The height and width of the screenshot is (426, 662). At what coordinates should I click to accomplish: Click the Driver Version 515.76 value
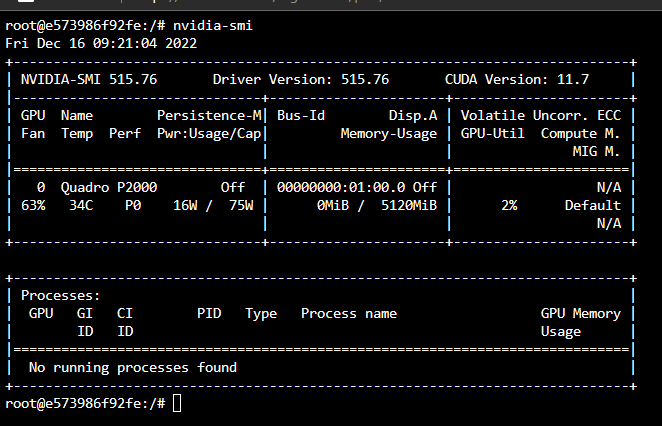coord(365,79)
